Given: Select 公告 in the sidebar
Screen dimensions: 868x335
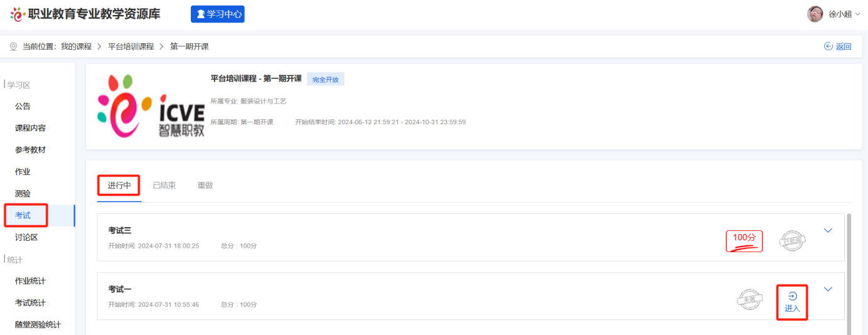Looking at the screenshot, I should [x=23, y=106].
